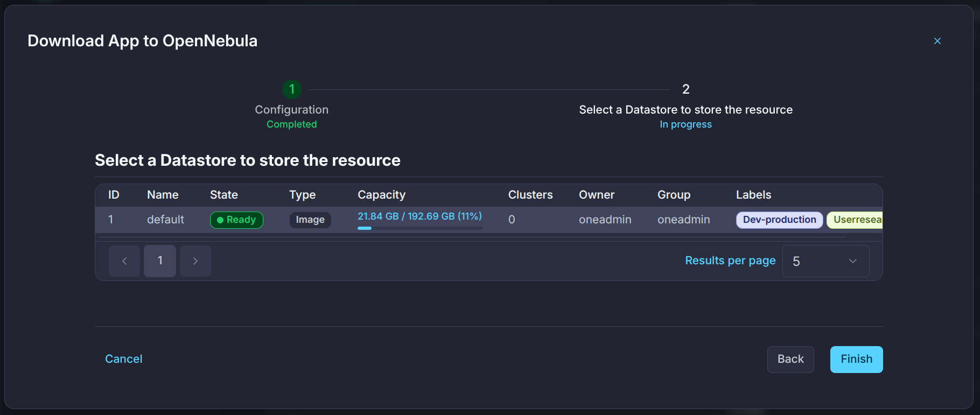Screen dimensions: 980x415
Task: Click the Dev-production label chip
Action: [779, 220]
